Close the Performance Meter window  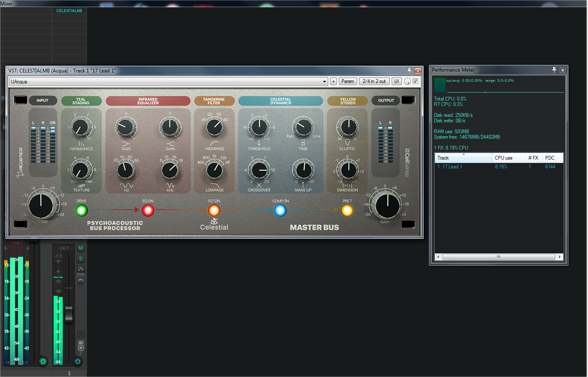(562, 70)
